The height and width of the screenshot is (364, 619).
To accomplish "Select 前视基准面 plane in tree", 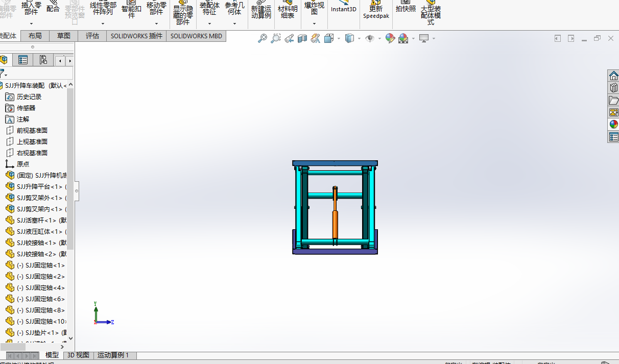I will coord(27,130).
